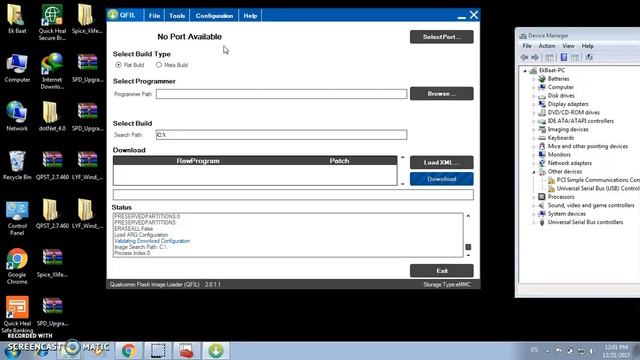
Task: Click the system tray clock
Action: (x=616, y=351)
